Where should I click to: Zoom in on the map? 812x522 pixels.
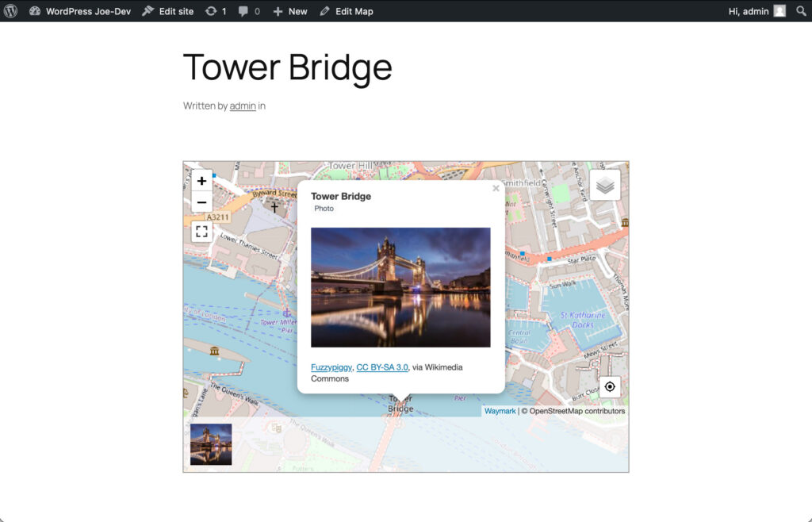[201, 181]
